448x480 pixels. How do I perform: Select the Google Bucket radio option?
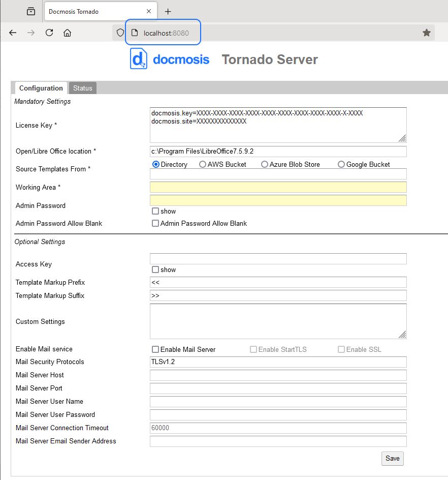(x=341, y=164)
